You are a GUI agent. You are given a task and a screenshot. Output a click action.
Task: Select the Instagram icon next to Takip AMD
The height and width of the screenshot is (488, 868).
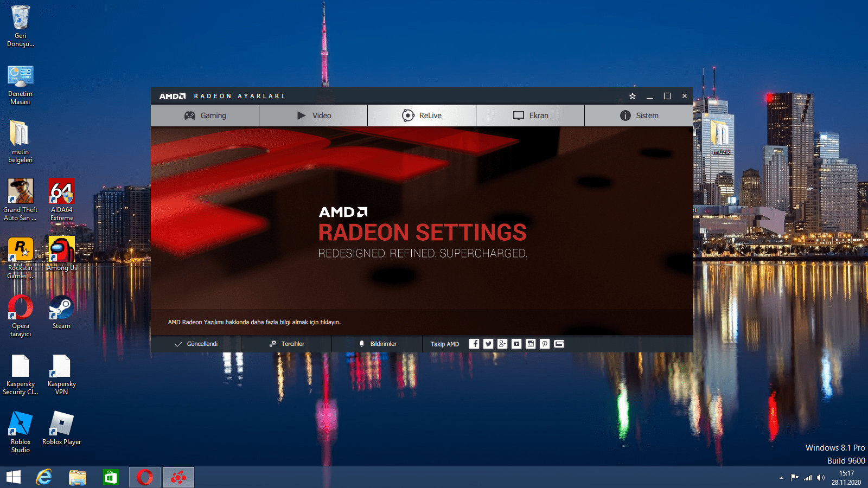(x=531, y=344)
